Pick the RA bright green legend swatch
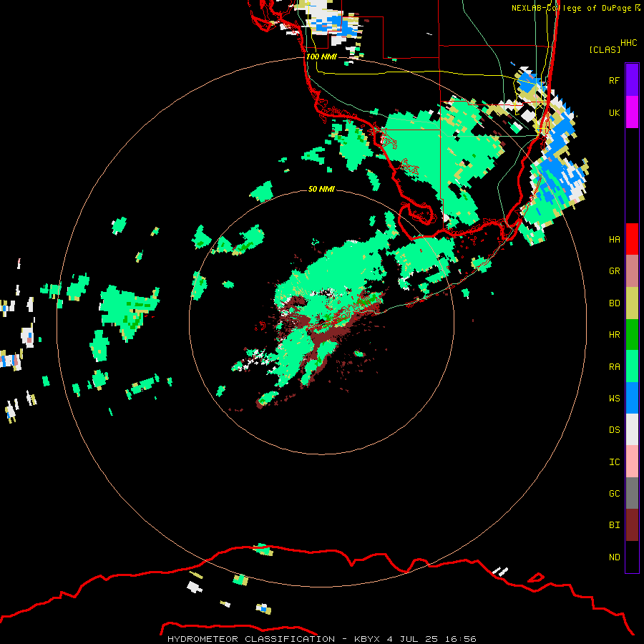The image size is (644, 644). pyautogui.click(x=632, y=366)
